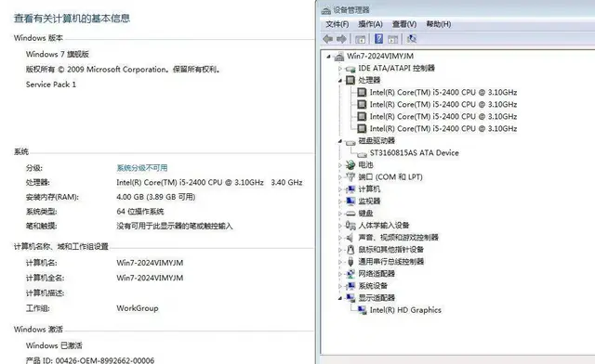
Task: Expand the 计算机 node in device tree
Action: (340, 189)
